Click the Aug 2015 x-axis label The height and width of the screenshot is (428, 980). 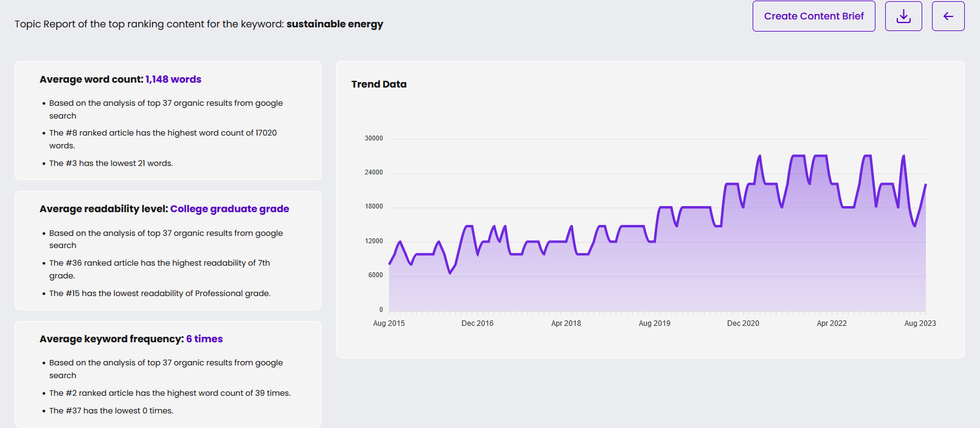(x=388, y=323)
